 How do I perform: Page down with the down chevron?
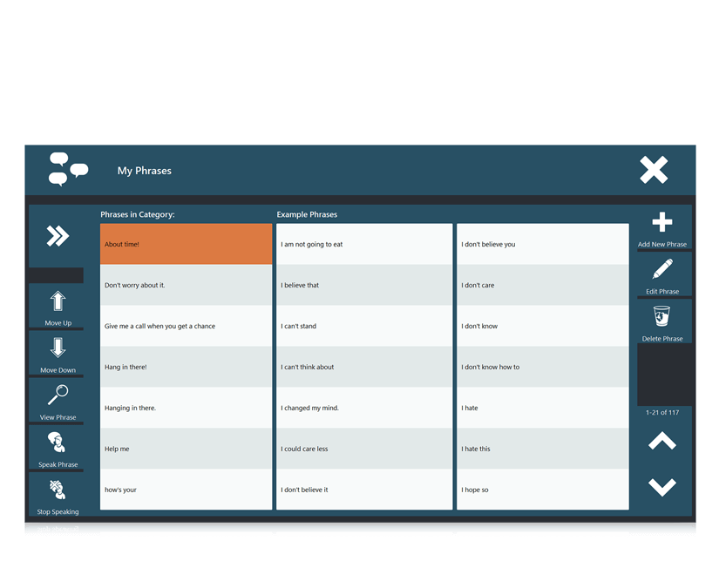pos(662,487)
